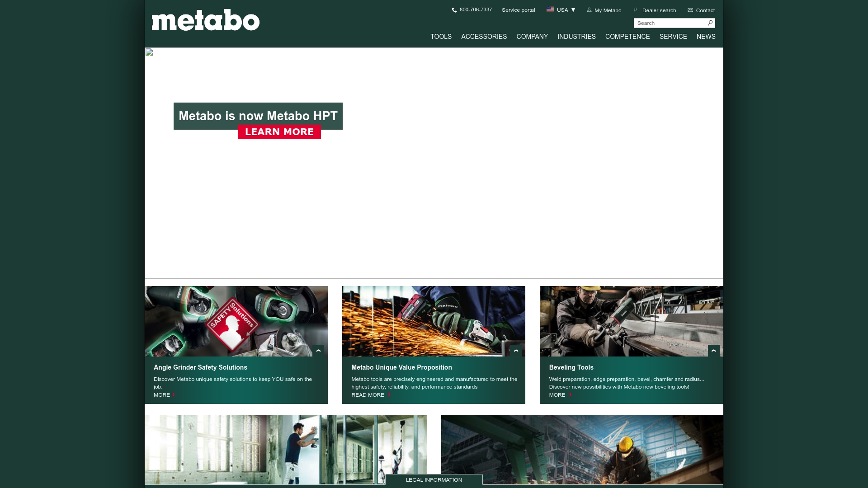Click the Angle Grinder Safety Solutions heading
This screenshot has width=868, height=488.
pyautogui.click(x=200, y=367)
